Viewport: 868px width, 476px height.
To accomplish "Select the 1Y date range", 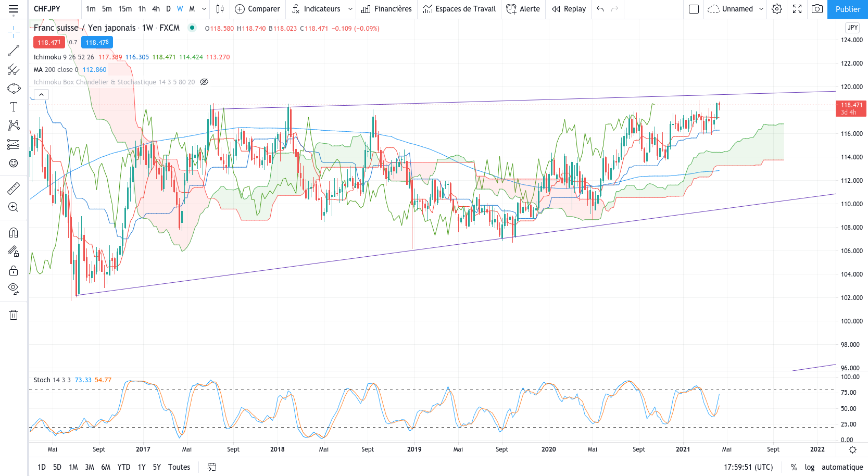I will pyautogui.click(x=142, y=467).
